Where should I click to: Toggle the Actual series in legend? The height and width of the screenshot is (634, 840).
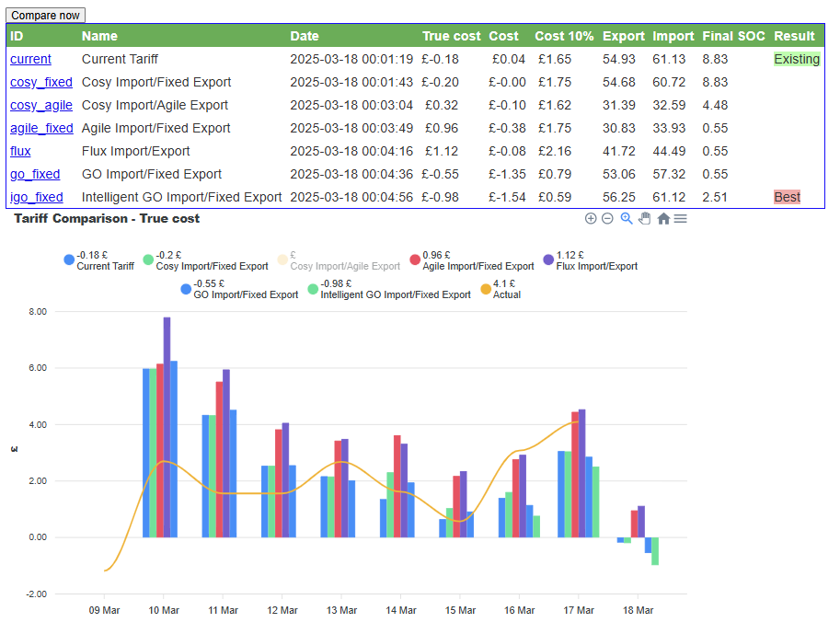tap(501, 289)
